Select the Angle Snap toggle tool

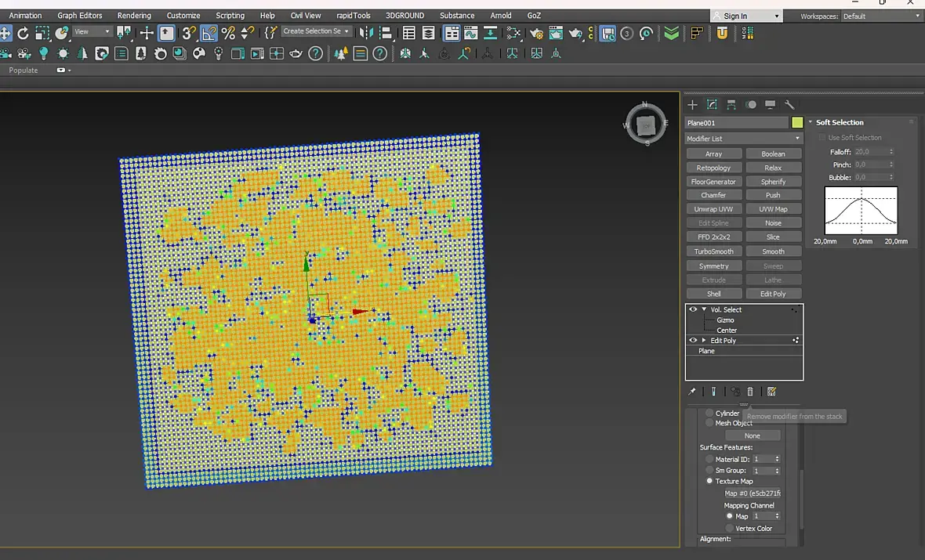point(209,33)
